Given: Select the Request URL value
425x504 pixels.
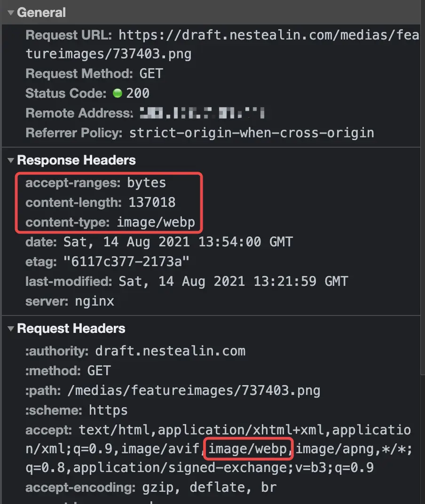Looking at the screenshot, I should (222, 44).
